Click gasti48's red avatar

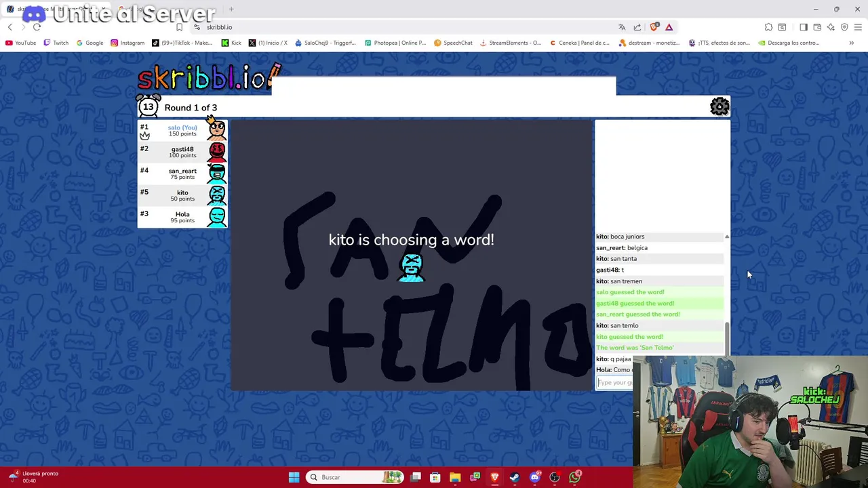217,151
